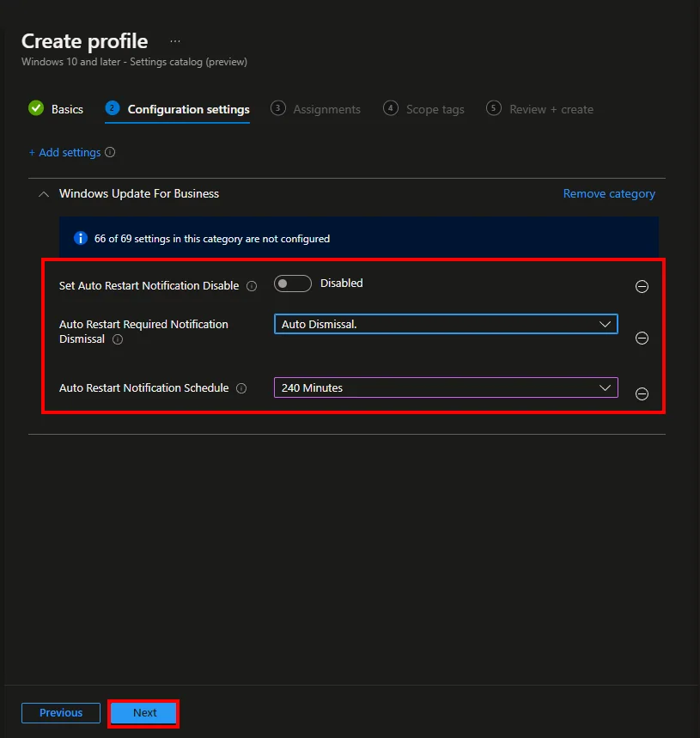700x738 pixels.
Task: Select the Configuration settings step
Action: 177,109
